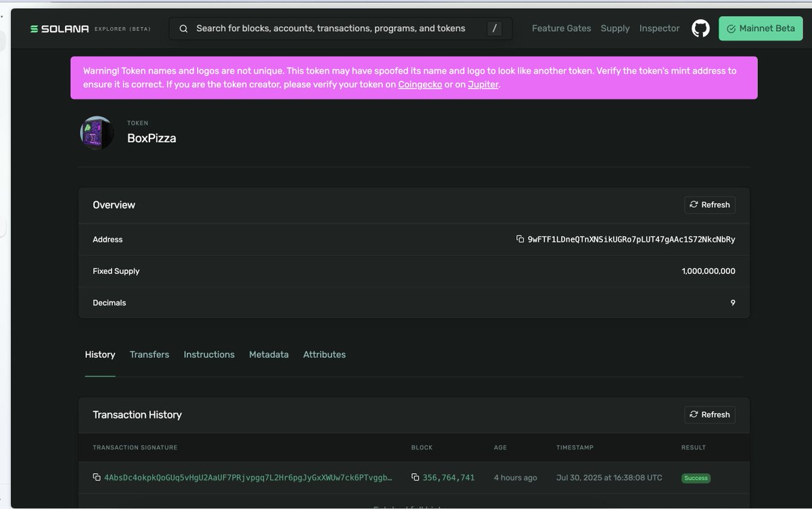This screenshot has width=812, height=509.
Task: Open the Mainnet Beta cluster selector
Action: (x=761, y=28)
